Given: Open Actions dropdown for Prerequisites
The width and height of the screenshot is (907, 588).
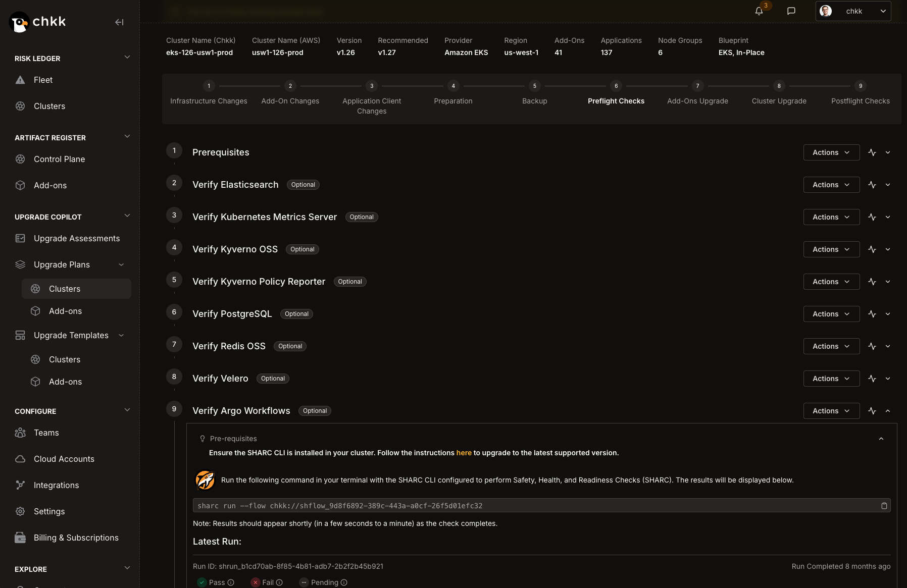Looking at the screenshot, I should 831,152.
